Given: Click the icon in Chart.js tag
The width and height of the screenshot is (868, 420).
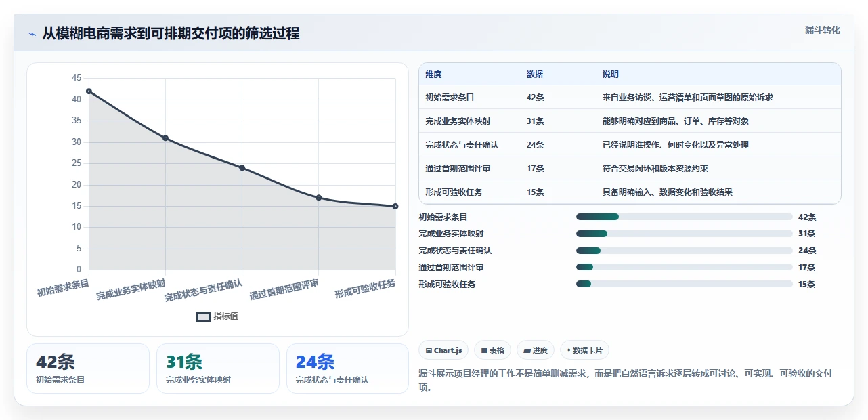Looking at the screenshot, I should pos(429,351).
